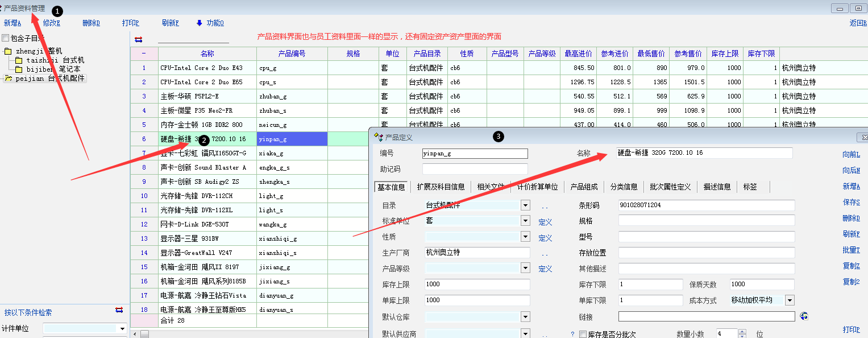The height and width of the screenshot is (338, 868).
Task: Click the globe icon beside 链接 field
Action: [804, 316]
